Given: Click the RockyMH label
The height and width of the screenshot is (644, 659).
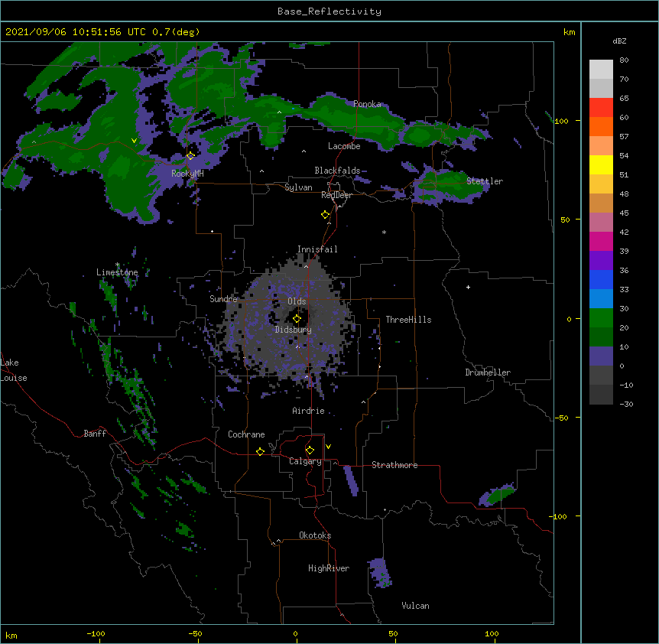Looking at the screenshot, I should tap(187, 173).
